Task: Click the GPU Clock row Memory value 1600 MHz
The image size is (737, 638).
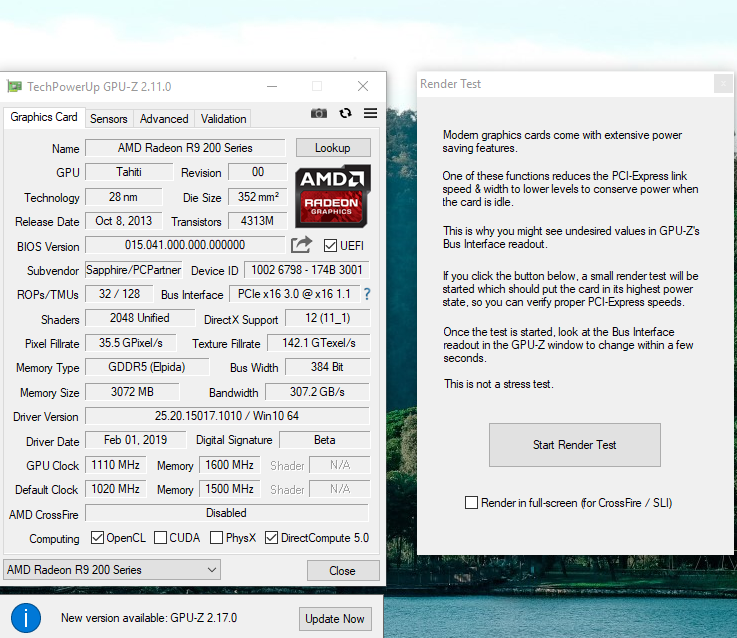Action: pyautogui.click(x=229, y=465)
